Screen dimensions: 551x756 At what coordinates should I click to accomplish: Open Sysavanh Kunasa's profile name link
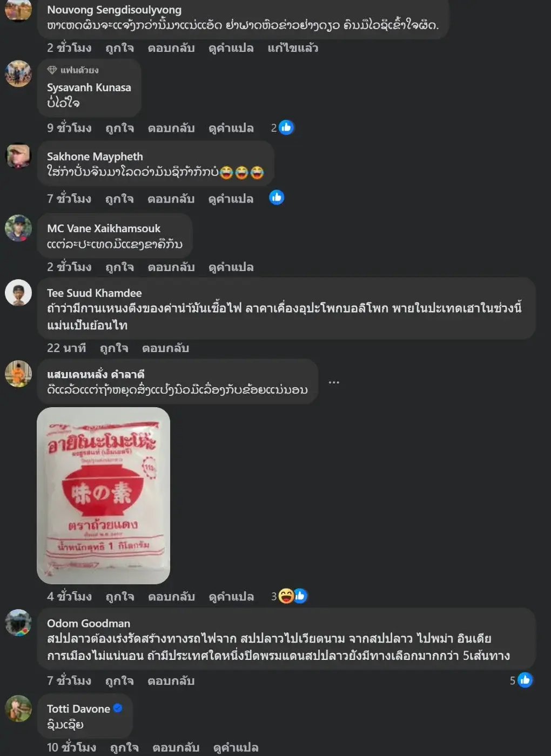(x=89, y=87)
